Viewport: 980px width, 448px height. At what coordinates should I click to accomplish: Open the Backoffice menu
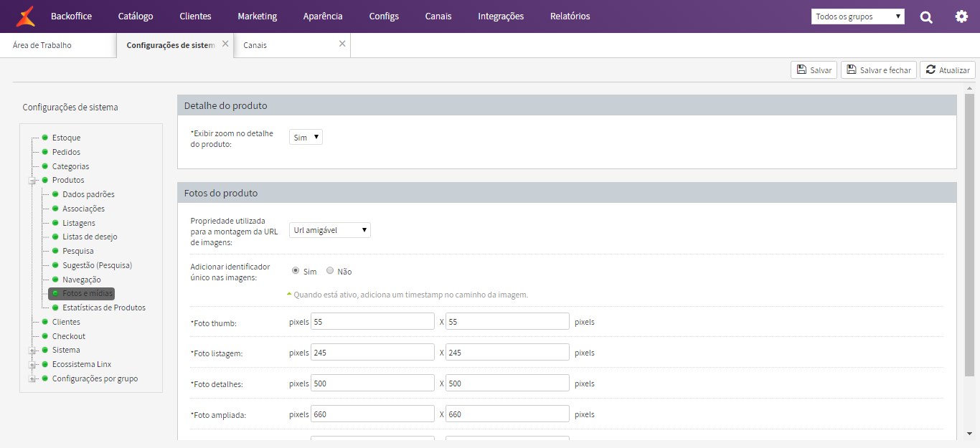71,16
